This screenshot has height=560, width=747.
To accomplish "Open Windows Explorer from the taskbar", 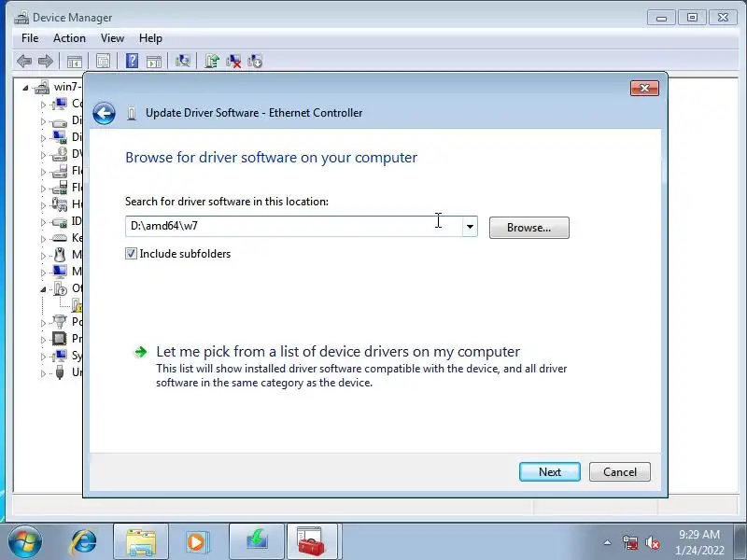I will click(x=141, y=541).
